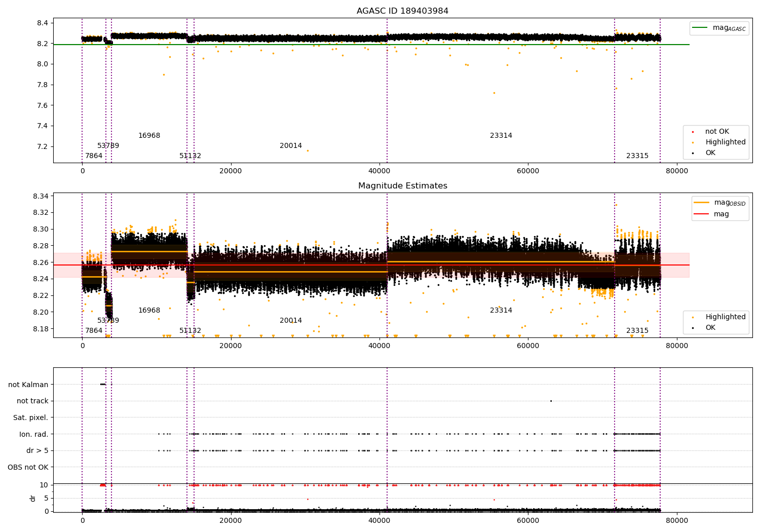
Task: Click the 'Magnitude Estimates' panel title
Action: coord(402,186)
